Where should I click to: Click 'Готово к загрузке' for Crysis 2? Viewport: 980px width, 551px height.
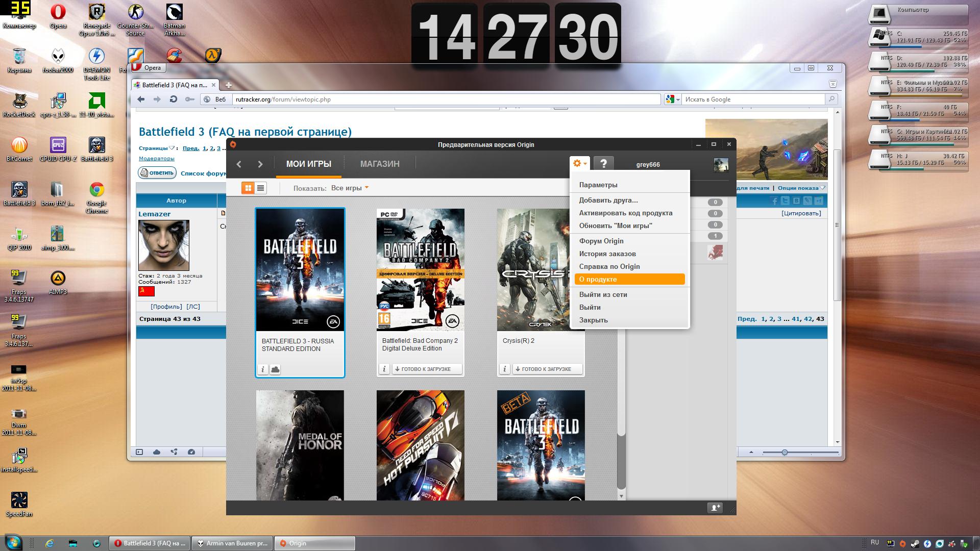546,369
